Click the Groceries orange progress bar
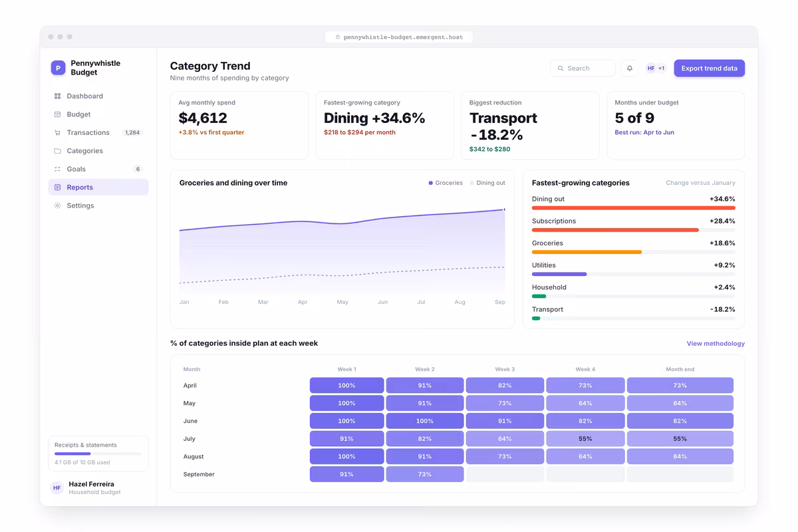 587,252
